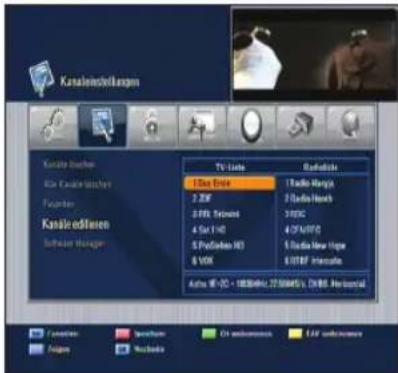Select radio station number 1
The height and width of the screenshot is (373, 398).
(322, 183)
